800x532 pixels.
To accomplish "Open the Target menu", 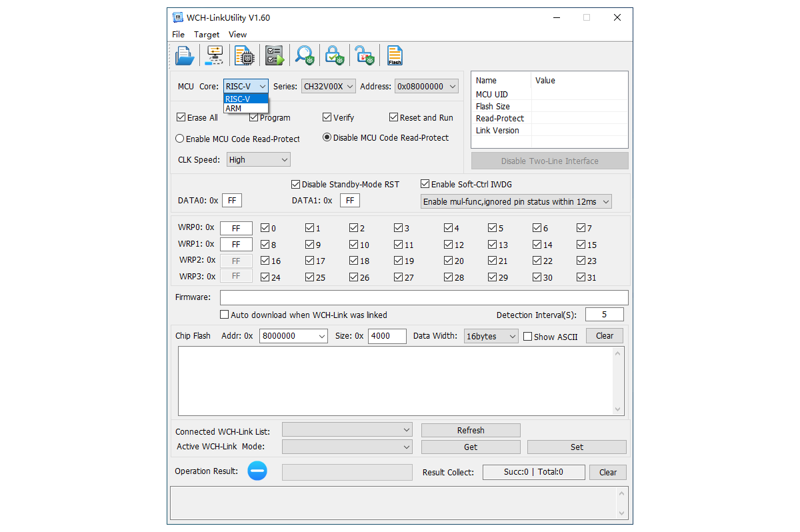I will point(207,34).
